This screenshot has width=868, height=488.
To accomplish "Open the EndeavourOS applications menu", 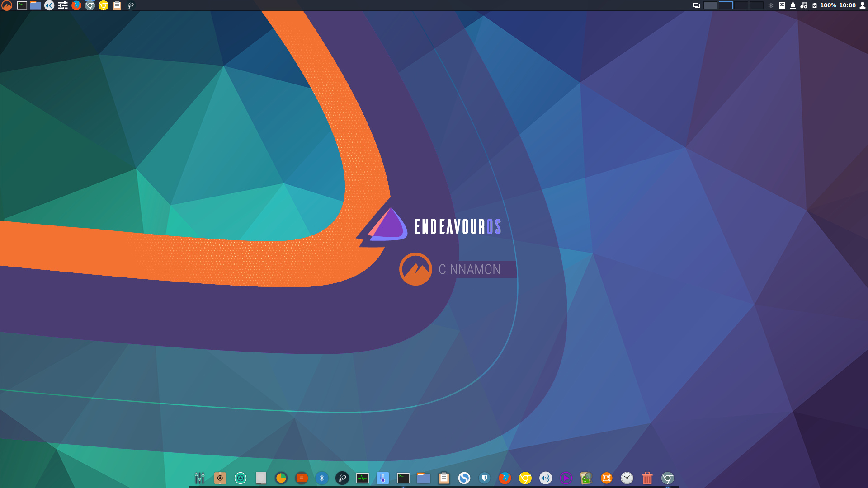I will tap(7, 6).
